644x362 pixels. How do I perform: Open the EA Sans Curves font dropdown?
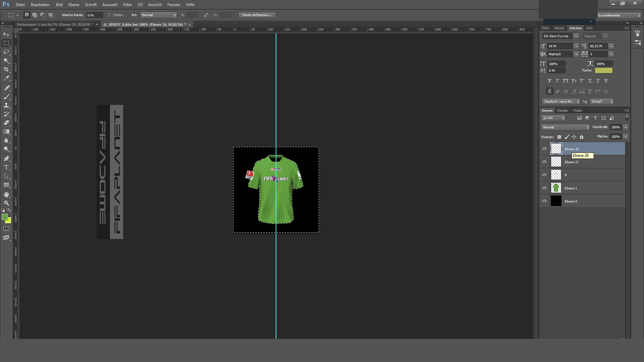[x=576, y=36]
